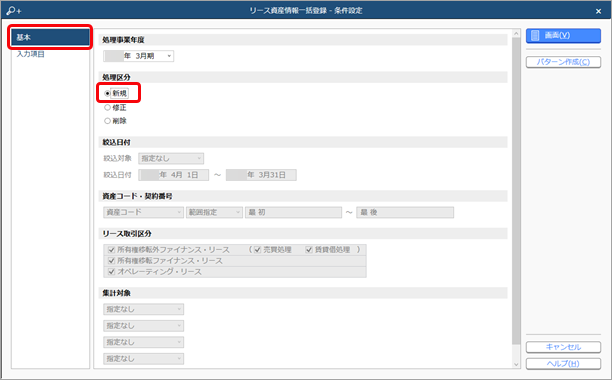Click the search-plus icon in title bar
Viewport: 612px width, 380px height.
(x=13, y=11)
